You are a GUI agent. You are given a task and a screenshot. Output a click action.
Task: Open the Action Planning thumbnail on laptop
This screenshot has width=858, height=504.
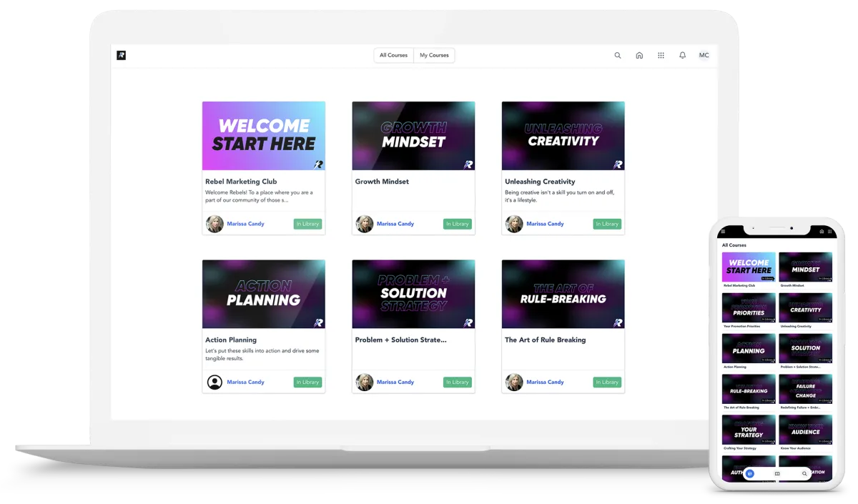click(x=264, y=294)
